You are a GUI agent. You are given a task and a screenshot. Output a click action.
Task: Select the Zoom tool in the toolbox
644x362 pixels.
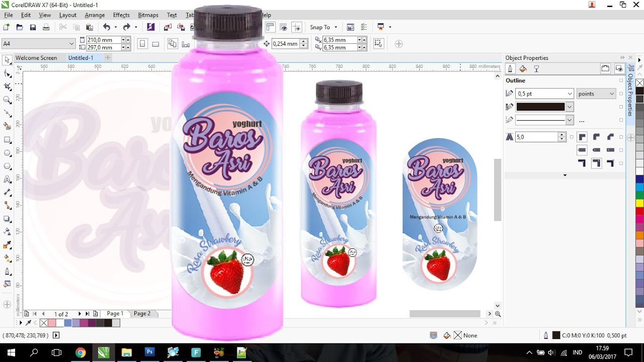8,100
